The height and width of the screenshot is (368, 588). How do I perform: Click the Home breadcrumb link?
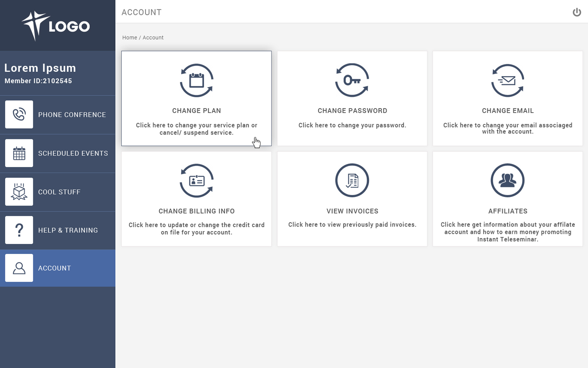pyautogui.click(x=130, y=38)
